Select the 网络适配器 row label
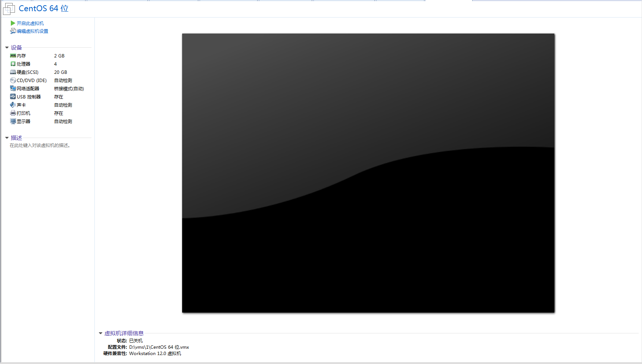Viewport: 642px width, 364px height. [28, 88]
